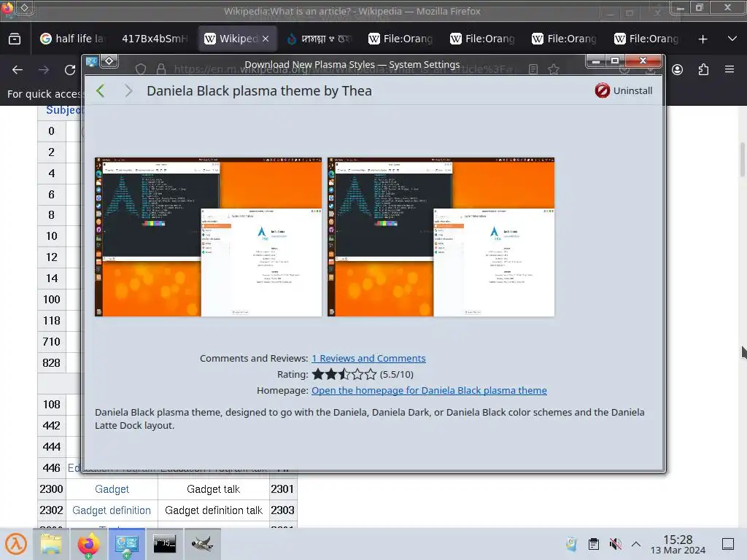
Task: Go forward in Download New Plasma Styles dialog
Action: click(128, 90)
